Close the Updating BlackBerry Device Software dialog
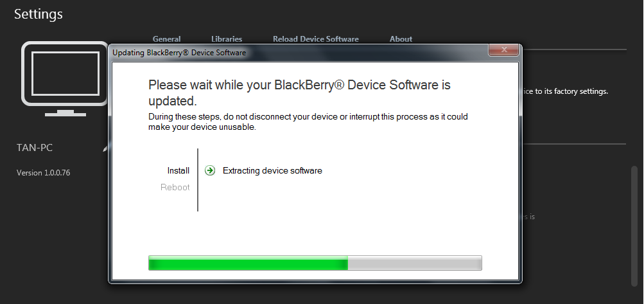644x304 pixels. click(504, 49)
